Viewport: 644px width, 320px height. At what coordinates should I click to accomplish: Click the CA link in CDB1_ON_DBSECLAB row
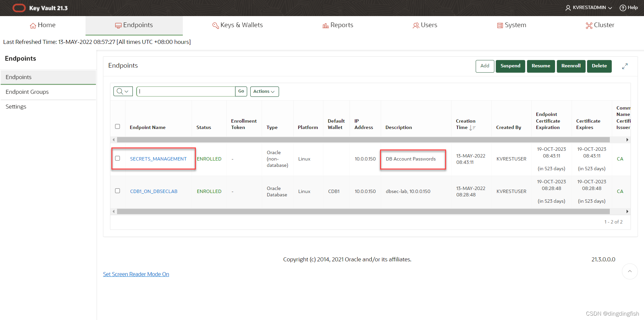[620, 191]
